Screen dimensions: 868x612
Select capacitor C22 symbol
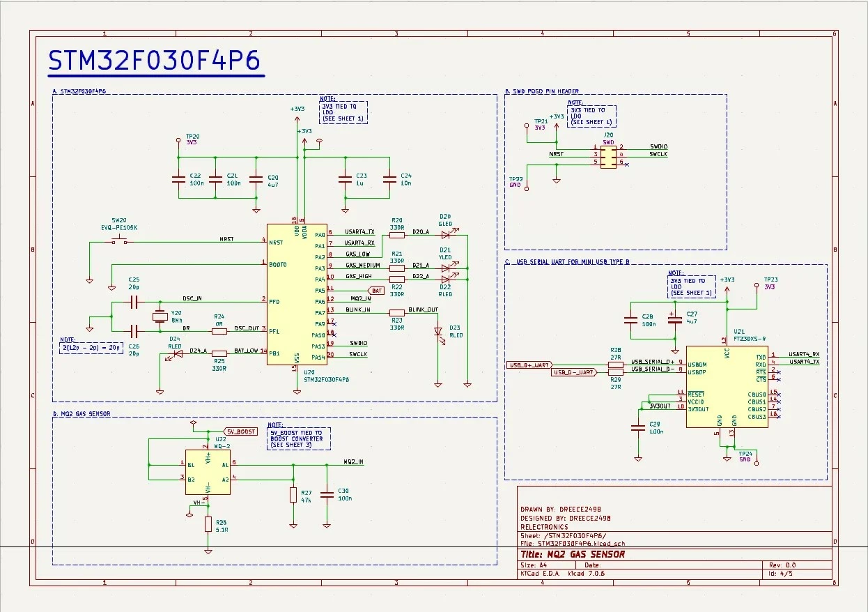(178, 178)
